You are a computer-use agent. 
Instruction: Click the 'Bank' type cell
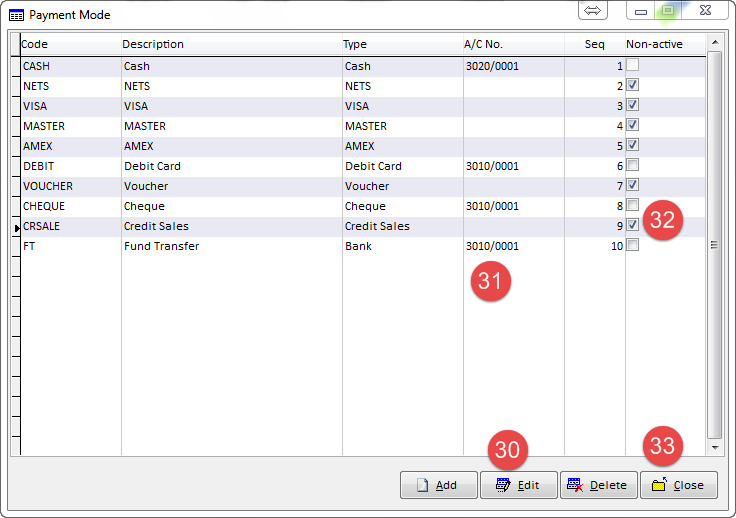[x=403, y=246]
